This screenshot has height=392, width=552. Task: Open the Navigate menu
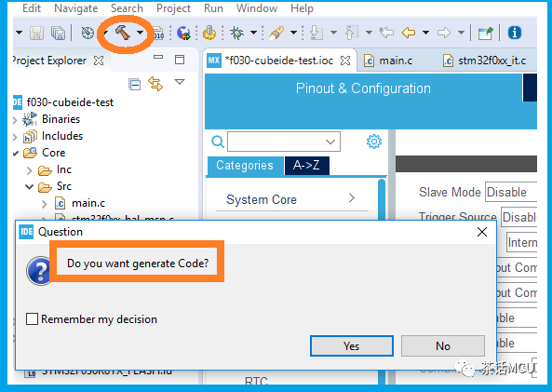coord(76,8)
